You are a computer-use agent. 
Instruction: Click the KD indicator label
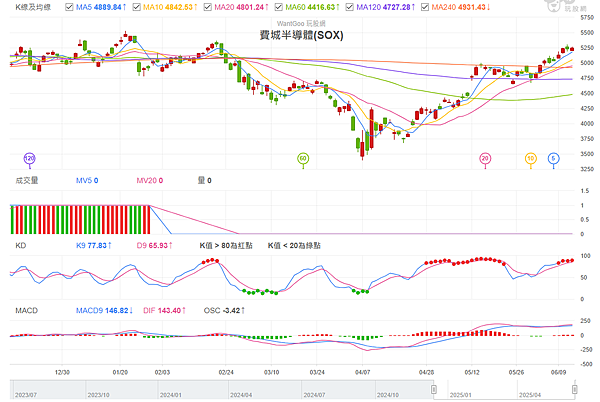click(x=21, y=245)
